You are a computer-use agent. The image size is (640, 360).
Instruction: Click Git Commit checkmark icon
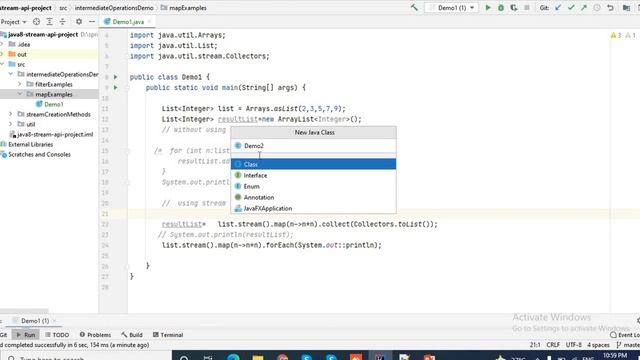click(x=571, y=7)
